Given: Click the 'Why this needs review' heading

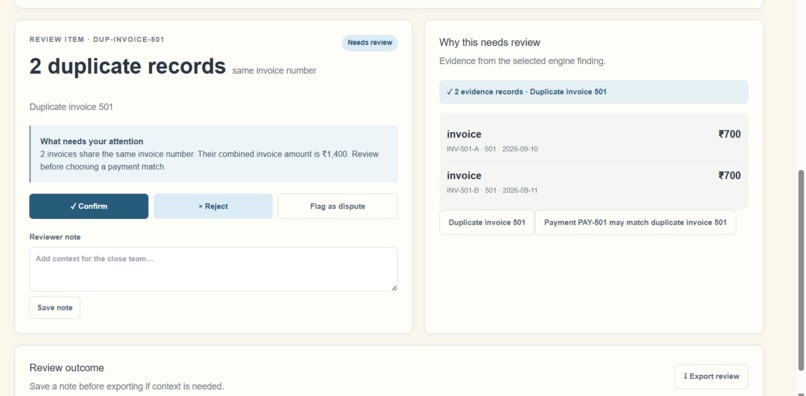Looking at the screenshot, I should 489,43.
